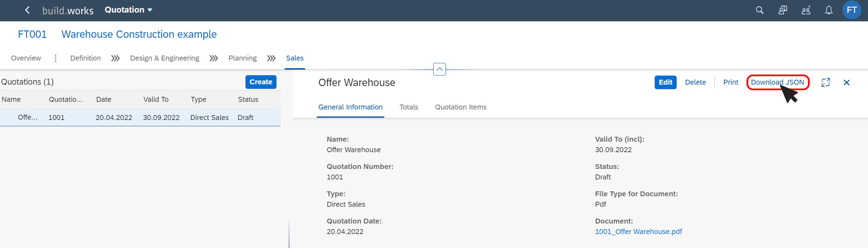Open the Totals section tab

(x=409, y=107)
